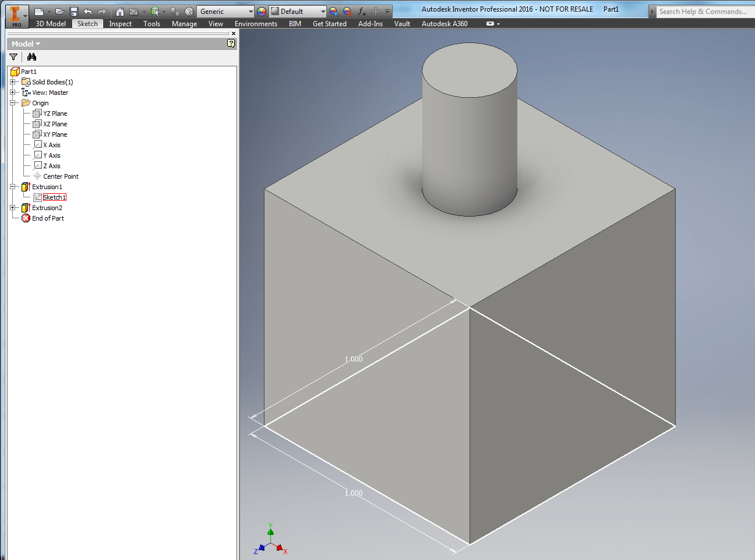The width and height of the screenshot is (755, 560).
Task: Expand the Extrusion2 feature node
Action: (x=13, y=208)
